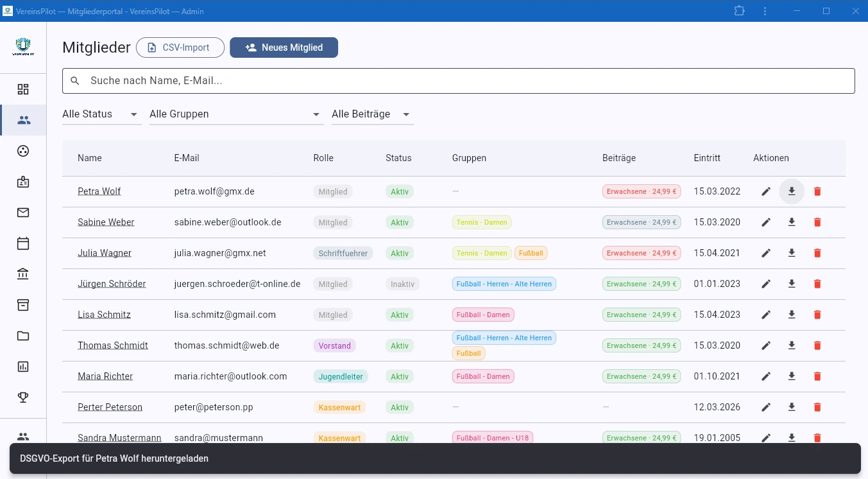Open the Alle Gruppen filter dropdown

pyautogui.click(x=235, y=114)
